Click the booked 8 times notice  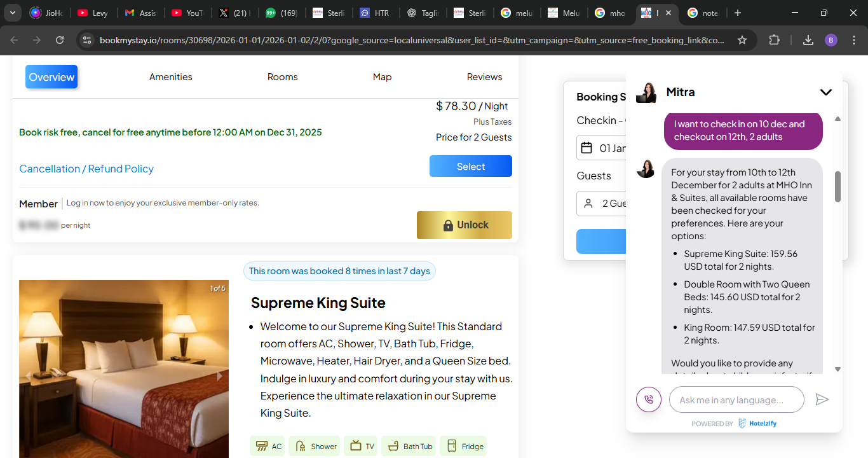(339, 271)
